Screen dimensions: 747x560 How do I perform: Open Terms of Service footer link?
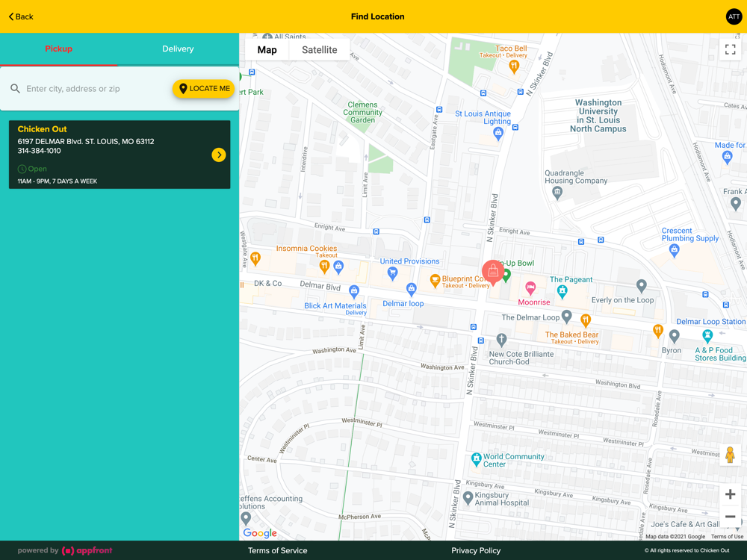pos(277,550)
